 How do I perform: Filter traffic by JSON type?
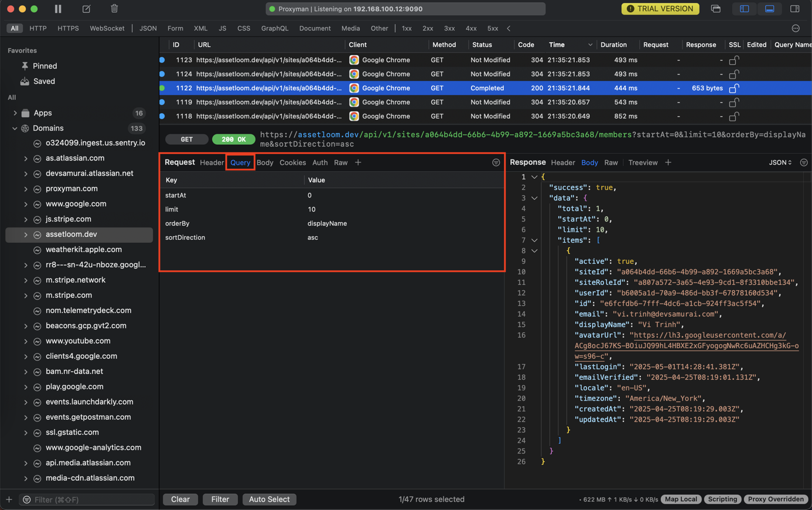point(148,28)
